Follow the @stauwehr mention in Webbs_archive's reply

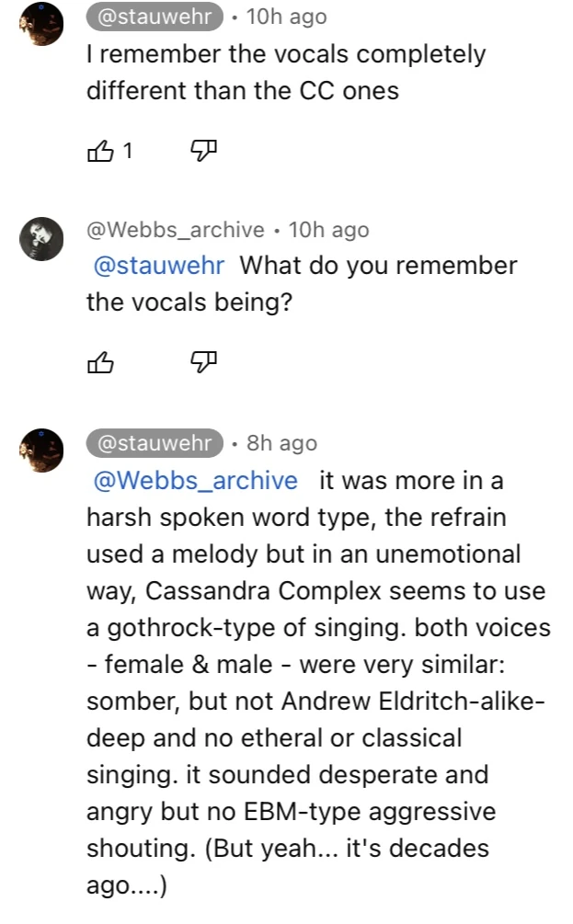tap(159, 266)
